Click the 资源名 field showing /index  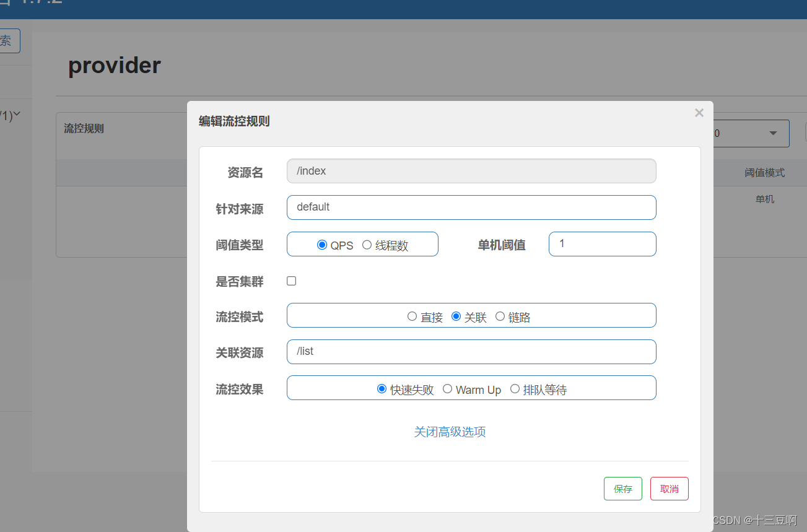471,171
